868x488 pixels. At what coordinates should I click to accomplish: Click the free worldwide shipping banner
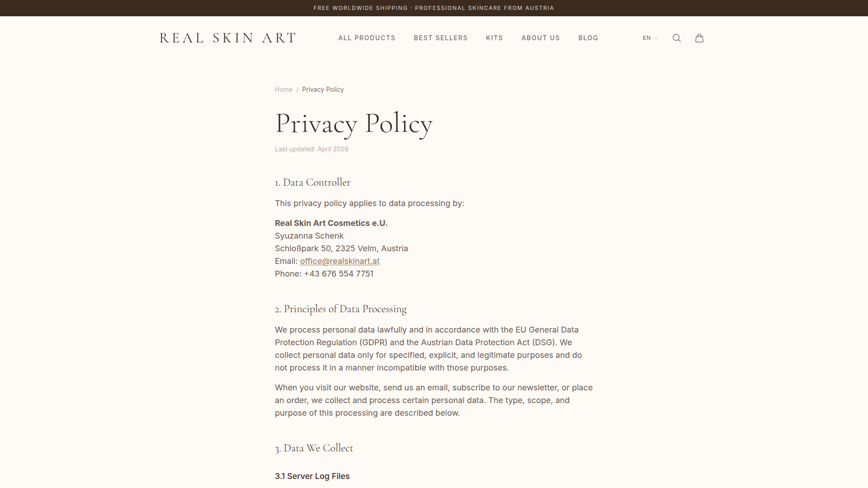click(x=434, y=8)
